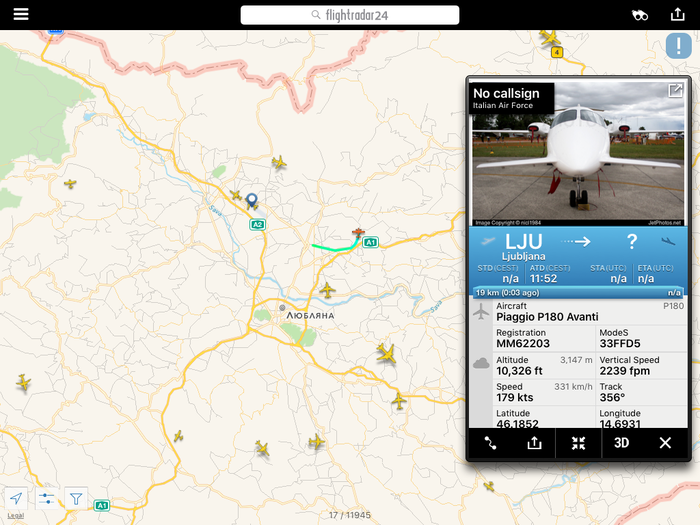The width and height of the screenshot is (700, 525).
Task: Collapse flight panel with arrows icon
Action: [x=578, y=443]
